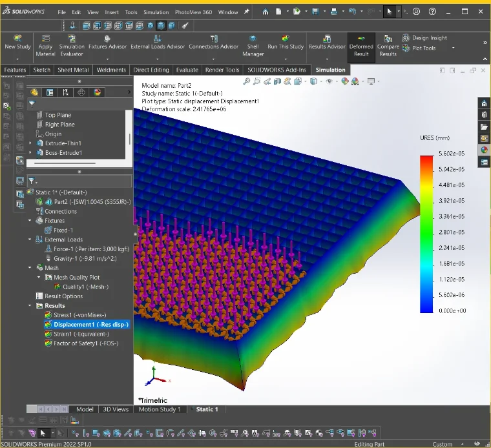Select Force-1 load item

pos(87,249)
